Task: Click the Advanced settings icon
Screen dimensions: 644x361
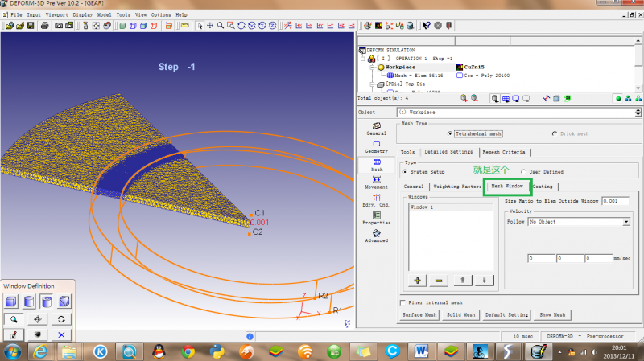Action: pyautogui.click(x=376, y=234)
